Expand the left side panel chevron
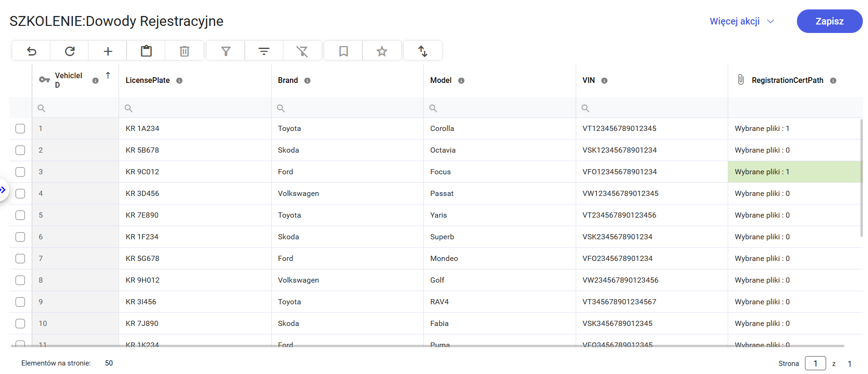This screenshot has width=868, height=374. 3,190
